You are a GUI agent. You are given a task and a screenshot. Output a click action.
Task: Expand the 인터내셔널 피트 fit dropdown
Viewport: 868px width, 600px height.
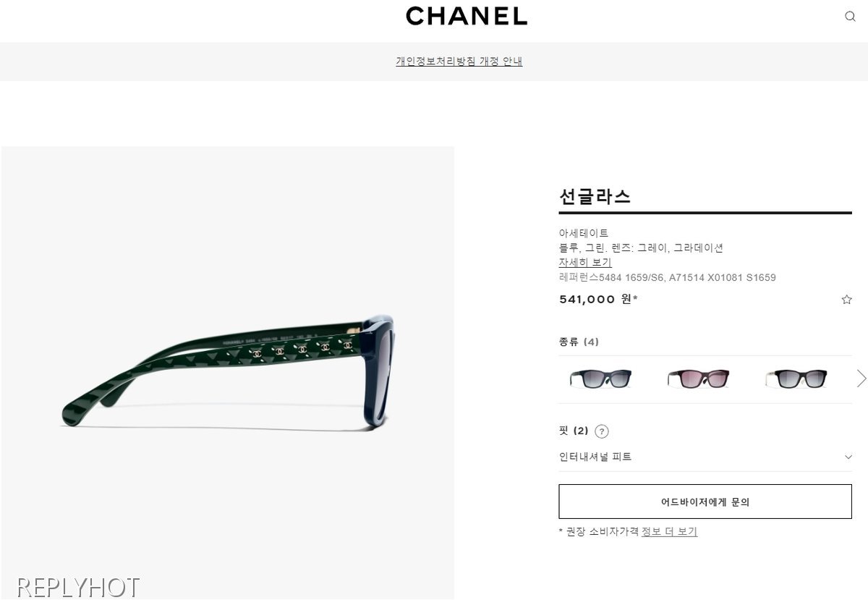705,457
